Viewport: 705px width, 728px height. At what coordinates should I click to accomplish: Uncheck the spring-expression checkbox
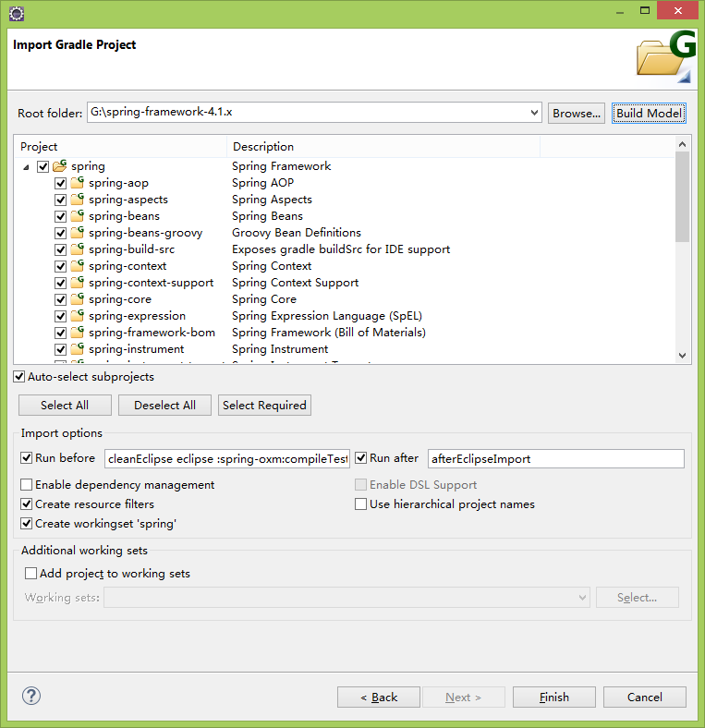60,316
